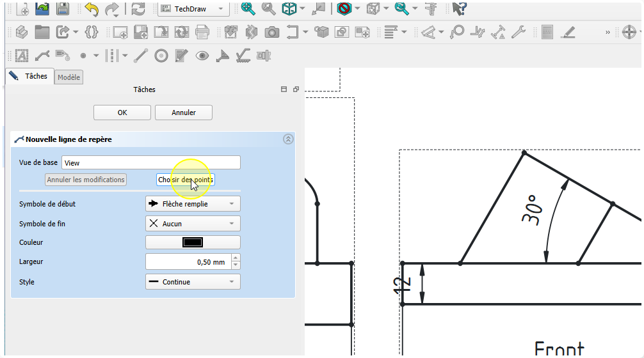
Task: Open the black Couleur swatch
Action: point(193,242)
